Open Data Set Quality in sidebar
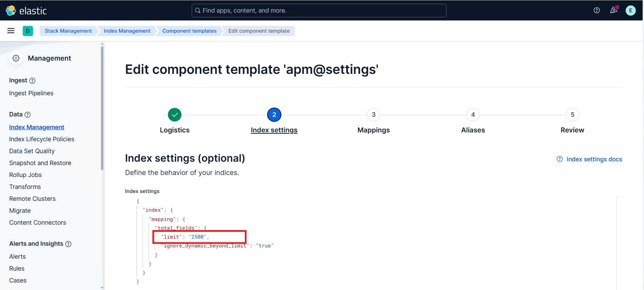644x290 pixels. coord(32,151)
